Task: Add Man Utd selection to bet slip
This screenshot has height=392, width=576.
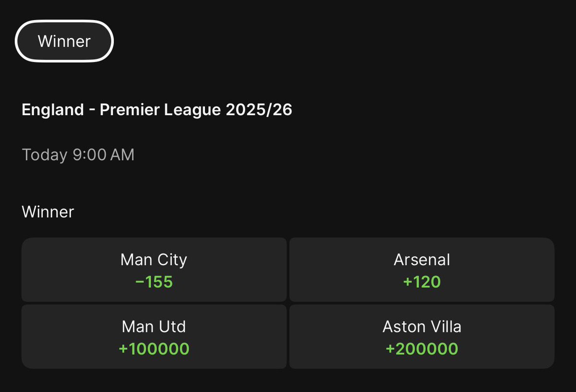Action: 154,337
